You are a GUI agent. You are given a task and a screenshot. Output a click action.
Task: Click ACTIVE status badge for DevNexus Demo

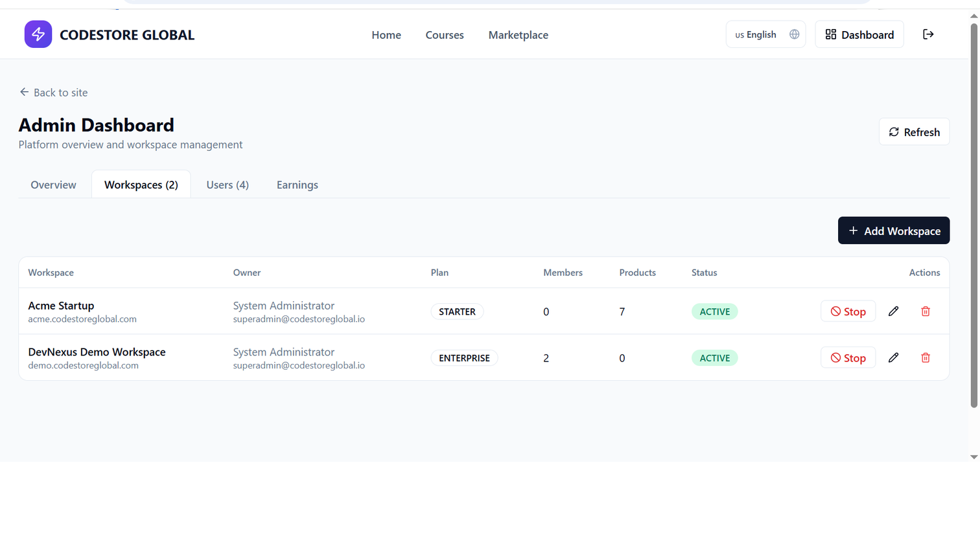coord(715,358)
